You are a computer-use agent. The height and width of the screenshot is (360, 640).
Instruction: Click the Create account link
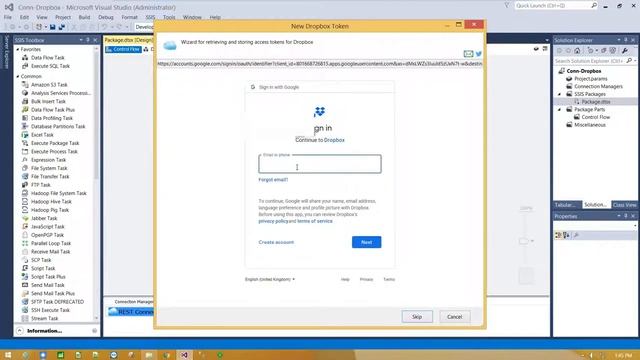coord(276,242)
